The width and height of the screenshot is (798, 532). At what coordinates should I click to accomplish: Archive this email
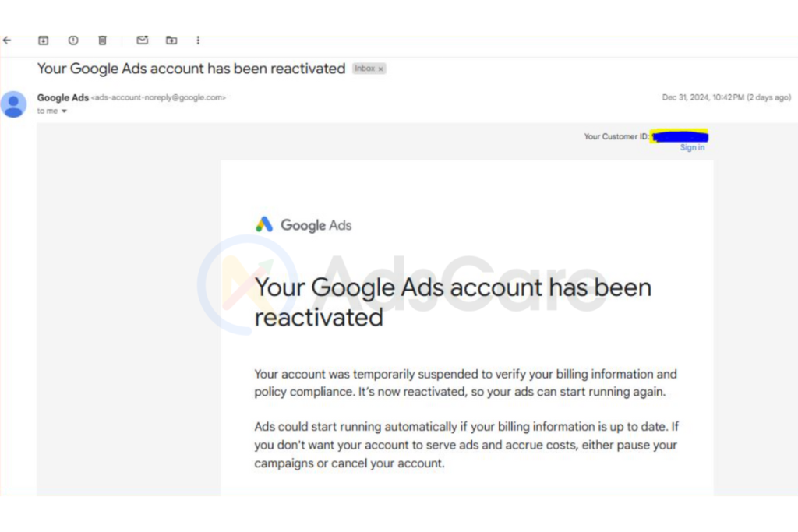pyautogui.click(x=44, y=41)
